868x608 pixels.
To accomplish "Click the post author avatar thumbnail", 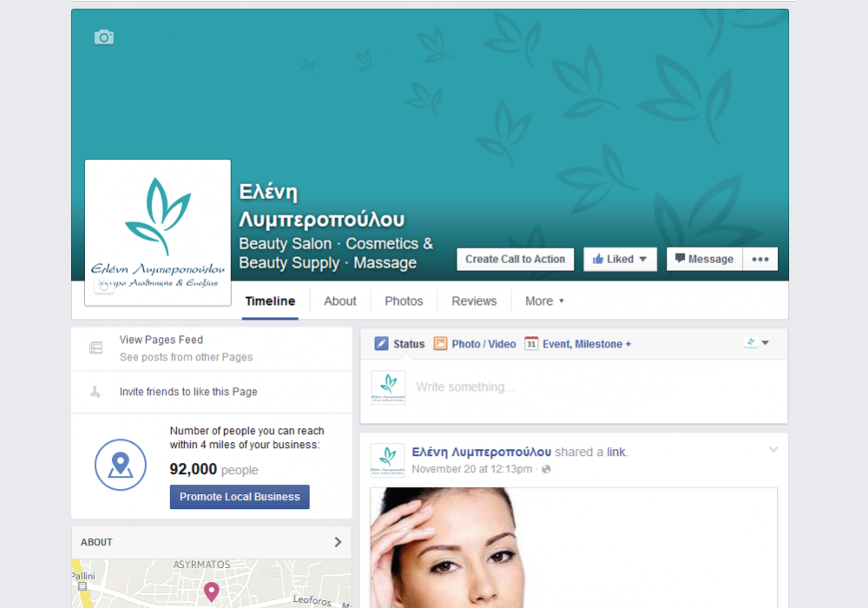I will coord(387,460).
